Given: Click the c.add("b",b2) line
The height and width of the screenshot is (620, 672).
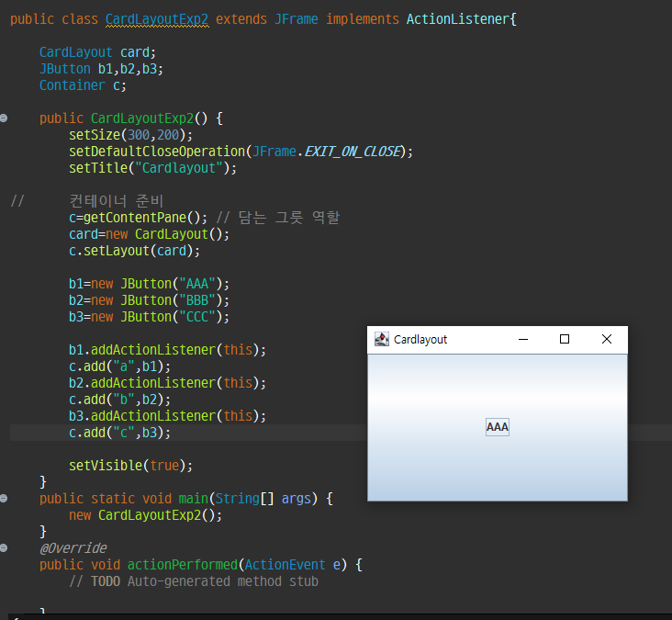Looking at the screenshot, I should (119, 400).
